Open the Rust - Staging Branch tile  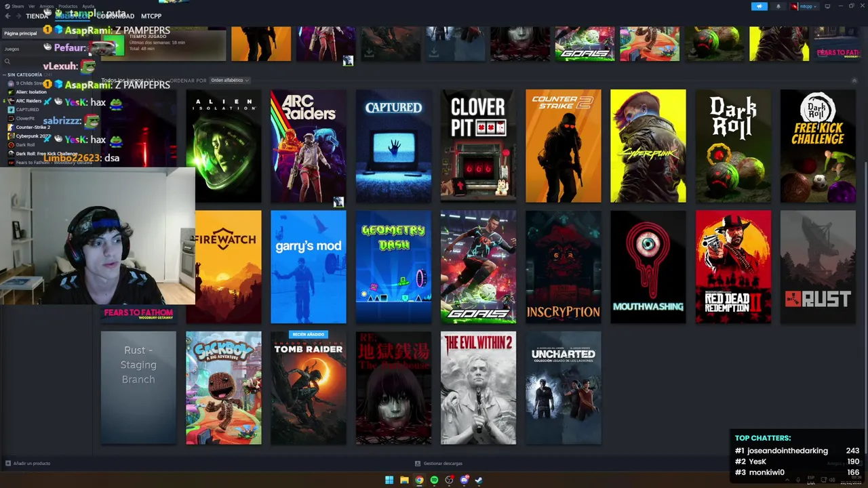(138, 388)
